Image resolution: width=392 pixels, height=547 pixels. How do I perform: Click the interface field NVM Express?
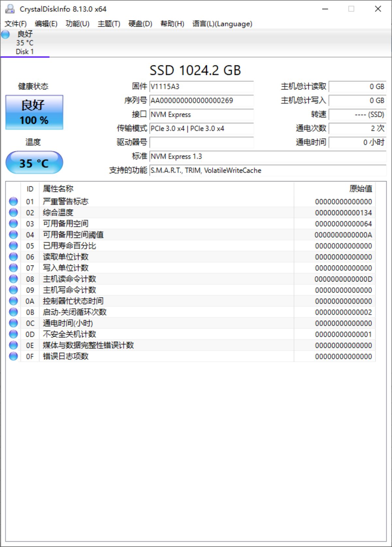click(202, 114)
